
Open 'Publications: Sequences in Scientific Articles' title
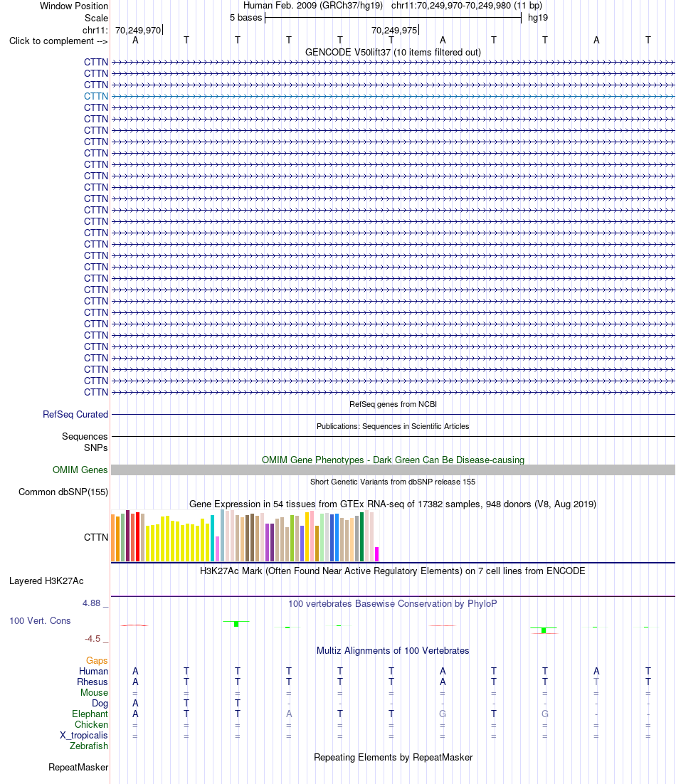pos(393,426)
